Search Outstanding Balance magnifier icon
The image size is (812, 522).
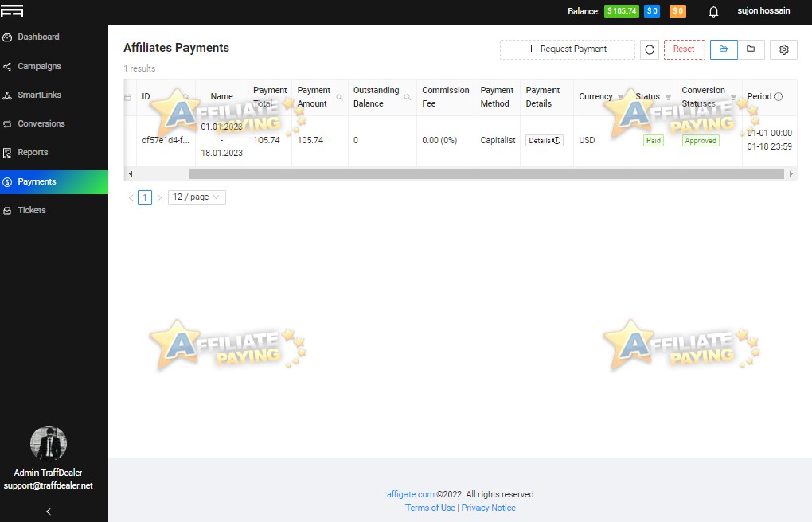coord(408,97)
